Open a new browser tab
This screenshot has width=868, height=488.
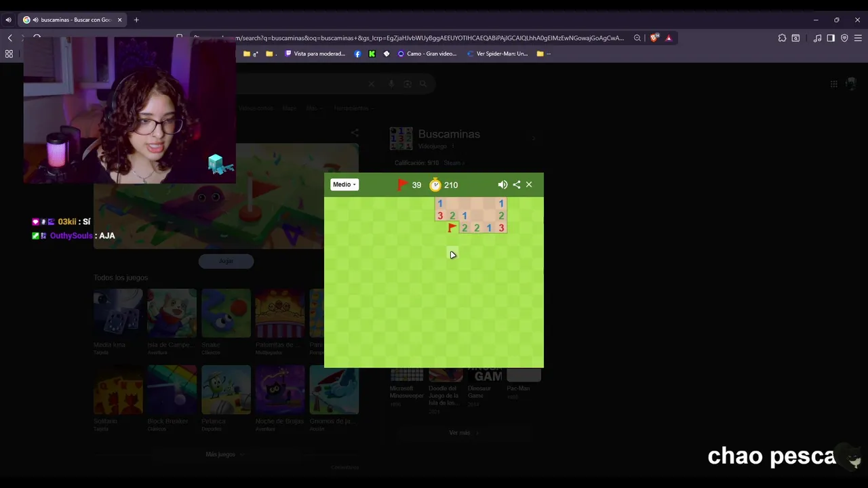[x=136, y=20]
